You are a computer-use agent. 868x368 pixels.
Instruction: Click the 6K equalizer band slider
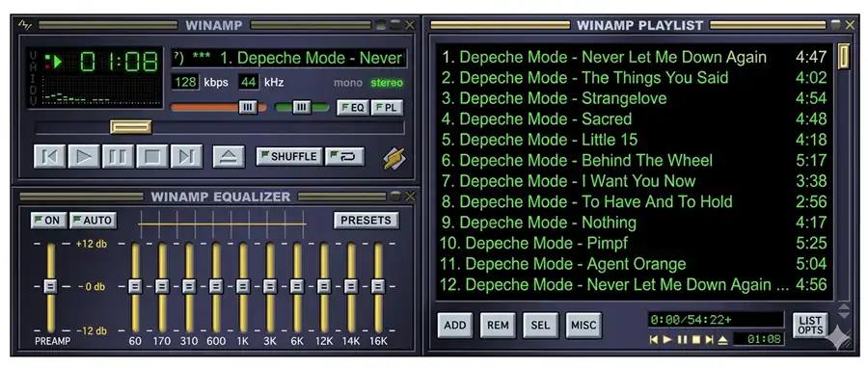(x=297, y=286)
